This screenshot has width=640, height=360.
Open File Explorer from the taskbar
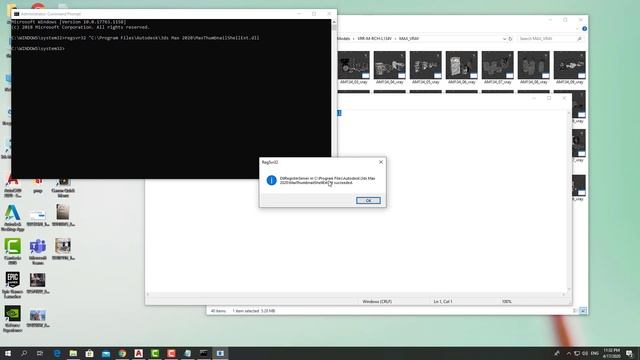point(73,353)
